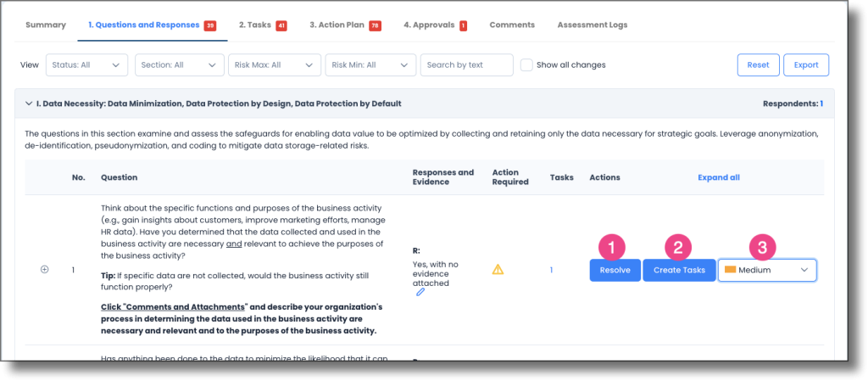Click the 'Question' column header
Screen dimensions: 868x381
[119, 177]
